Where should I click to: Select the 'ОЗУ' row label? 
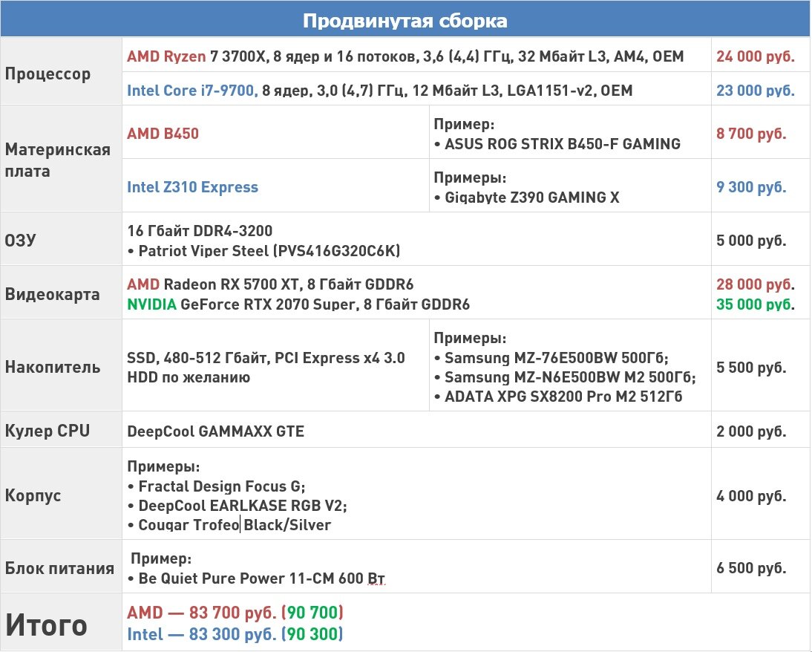[x=20, y=240]
